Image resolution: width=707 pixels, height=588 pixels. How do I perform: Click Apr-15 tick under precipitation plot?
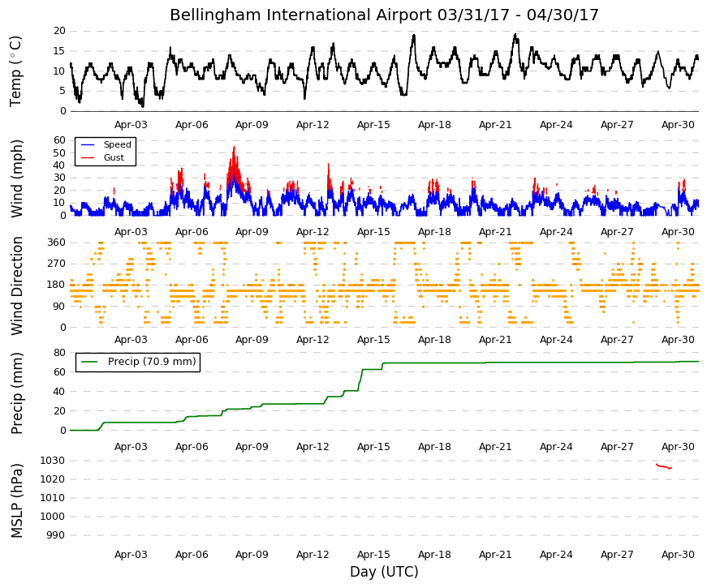click(x=373, y=447)
